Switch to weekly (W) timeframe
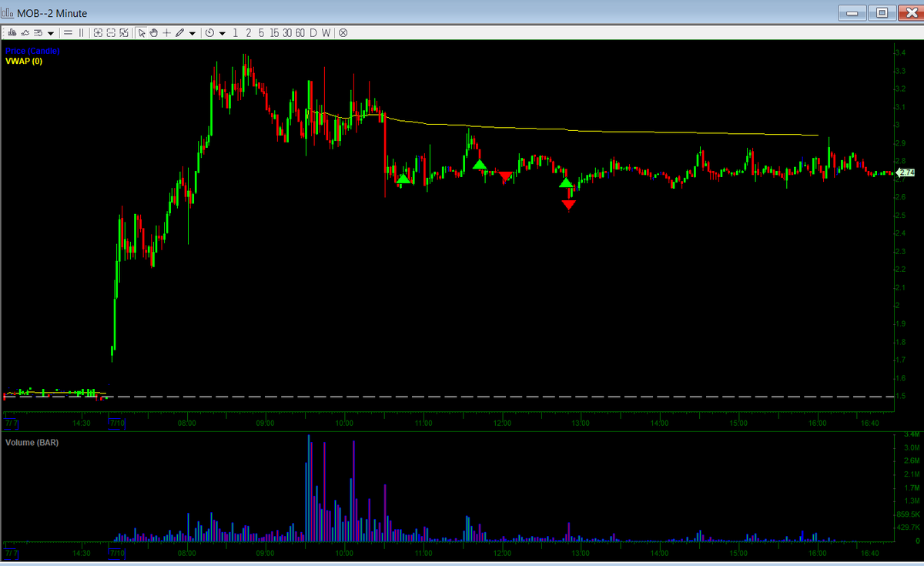Viewport: 924px width, 566px height. click(x=326, y=33)
